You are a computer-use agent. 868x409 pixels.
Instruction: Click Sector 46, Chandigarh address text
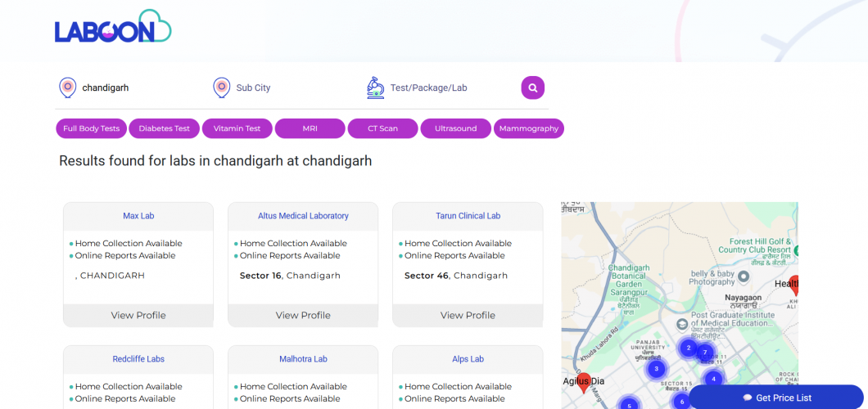pyautogui.click(x=456, y=275)
